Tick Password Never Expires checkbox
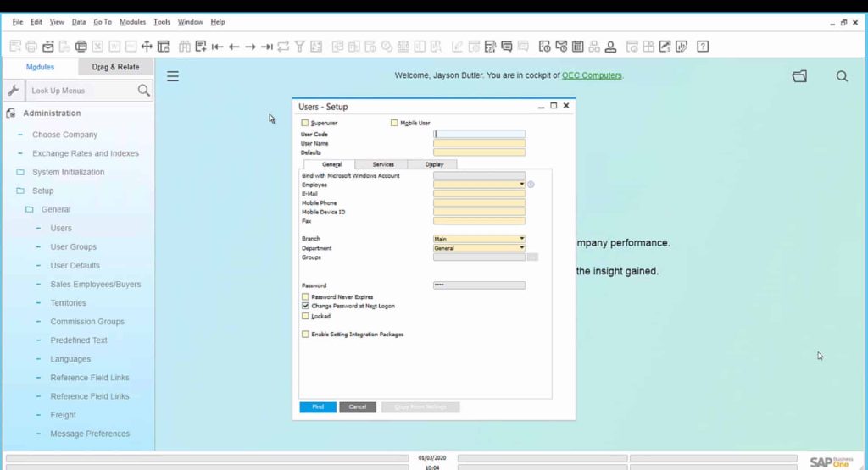 tap(305, 297)
